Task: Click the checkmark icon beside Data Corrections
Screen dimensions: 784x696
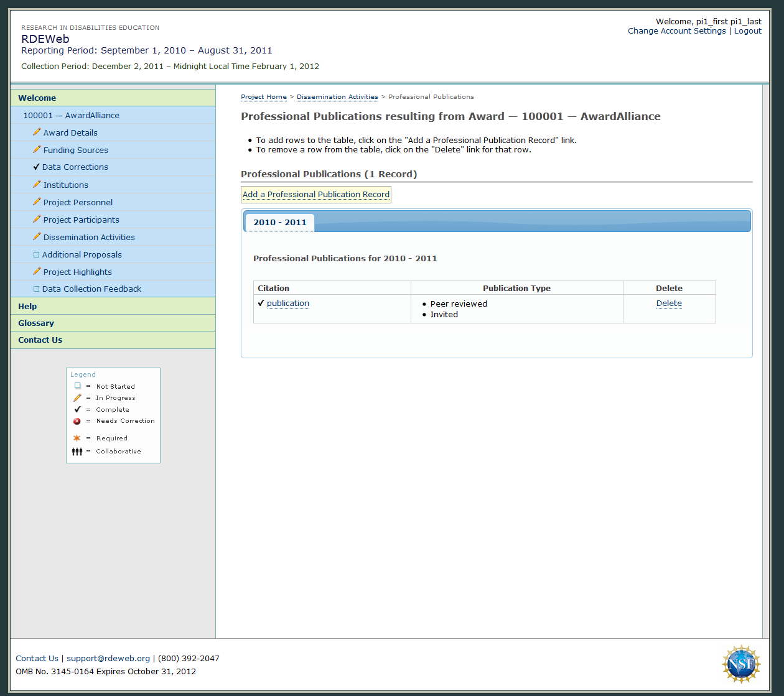Action: pyautogui.click(x=36, y=167)
